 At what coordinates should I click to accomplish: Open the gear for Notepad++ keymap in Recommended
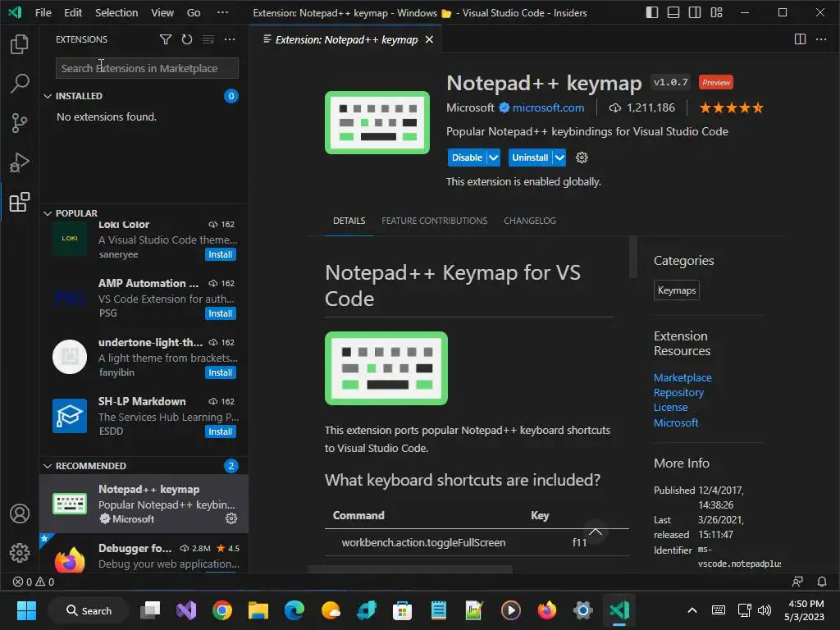(x=231, y=518)
